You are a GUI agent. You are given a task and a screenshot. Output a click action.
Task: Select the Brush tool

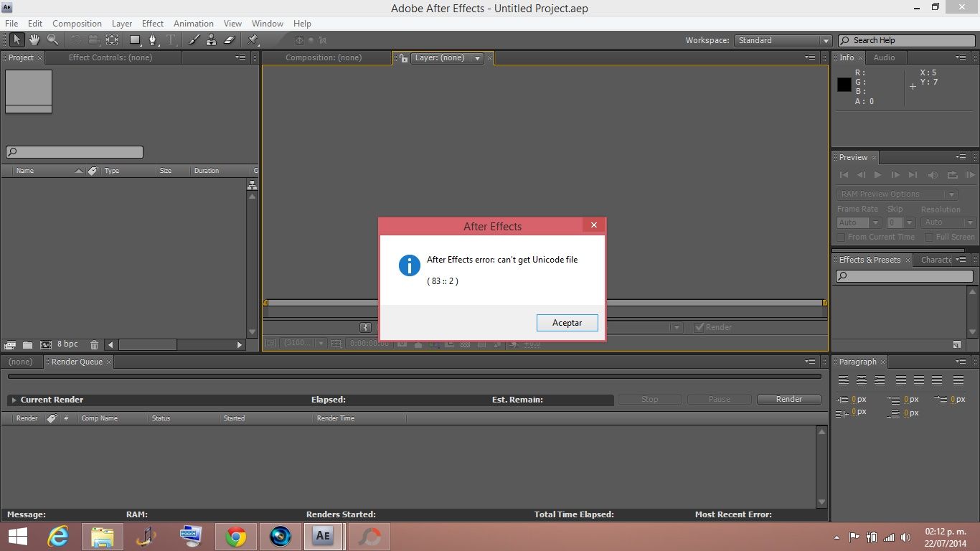click(194, 40)
